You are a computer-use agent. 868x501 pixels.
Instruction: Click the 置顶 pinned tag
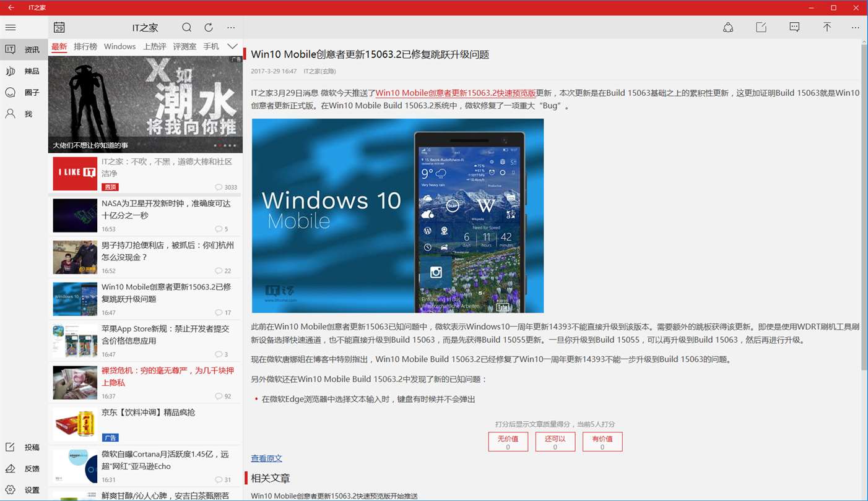tap(110, 187)
